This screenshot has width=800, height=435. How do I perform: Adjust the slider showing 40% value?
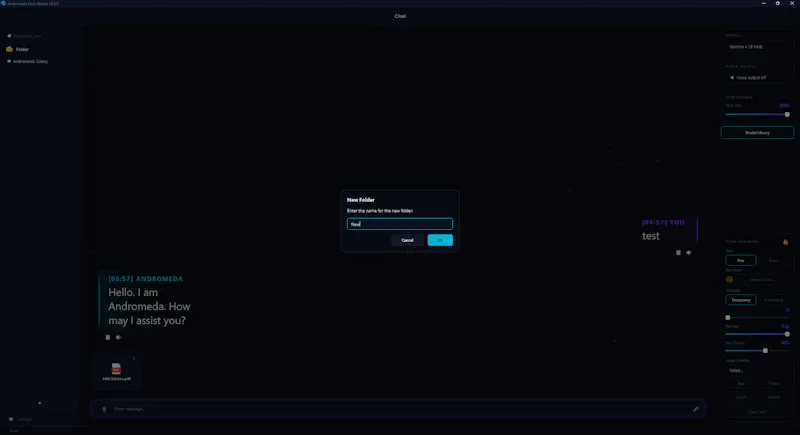757,350
